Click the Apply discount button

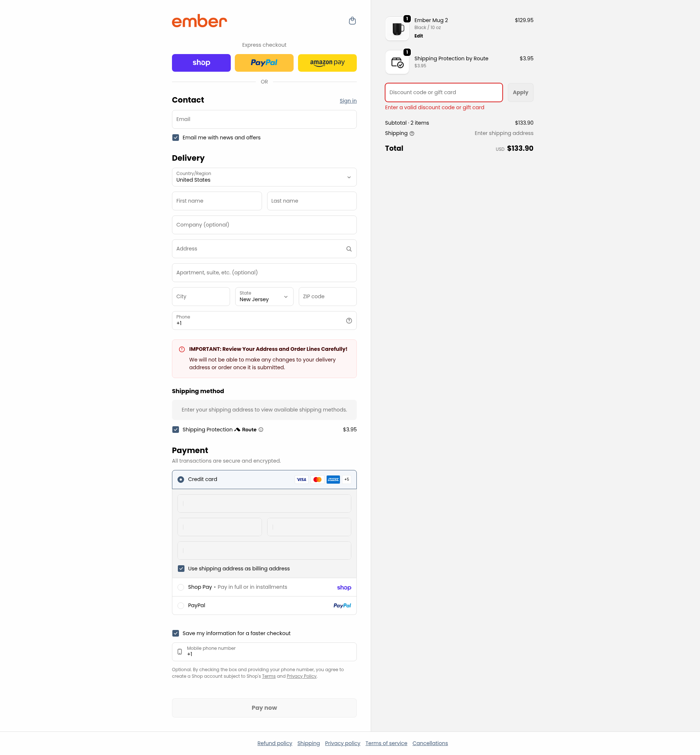click(520, 92)
